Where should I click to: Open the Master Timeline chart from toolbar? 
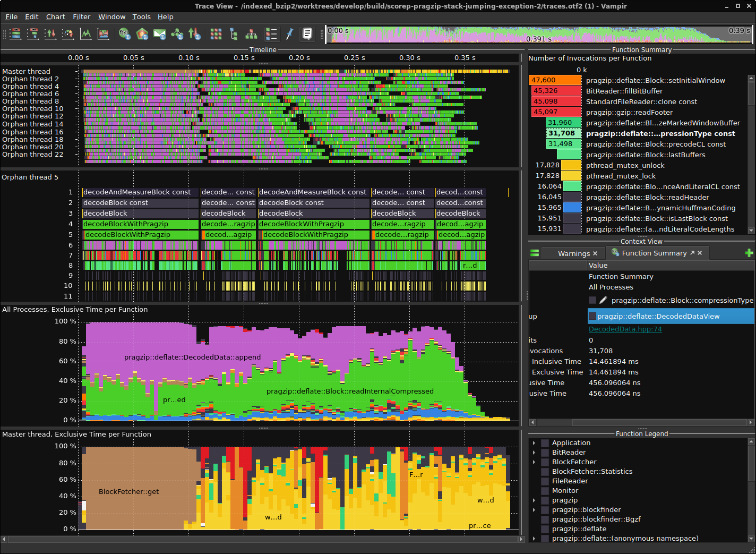(x=16, y=34)
